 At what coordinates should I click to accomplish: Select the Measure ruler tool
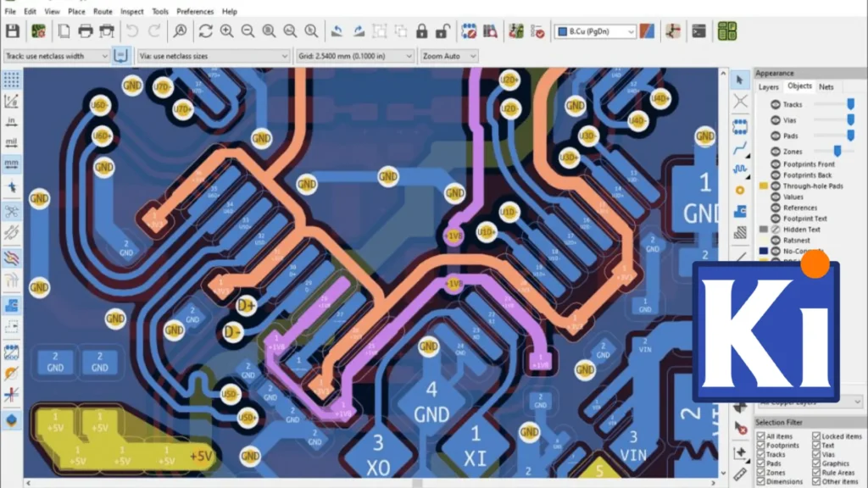point(740,474)
